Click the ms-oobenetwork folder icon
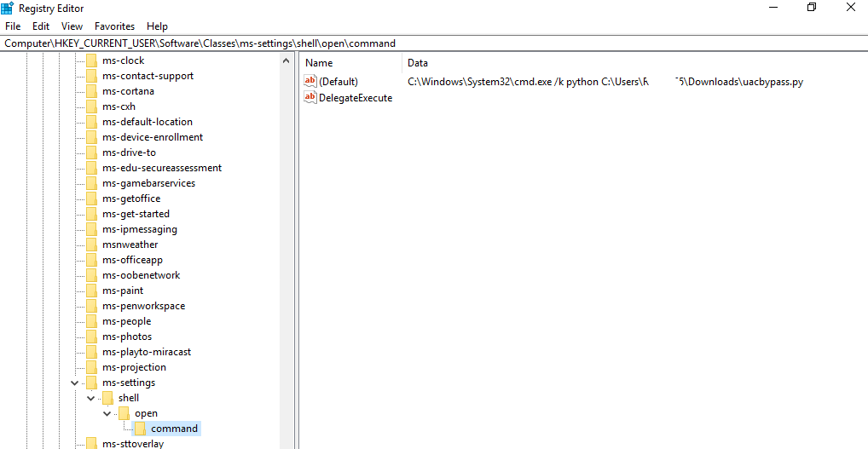 (x=91, y=275)
